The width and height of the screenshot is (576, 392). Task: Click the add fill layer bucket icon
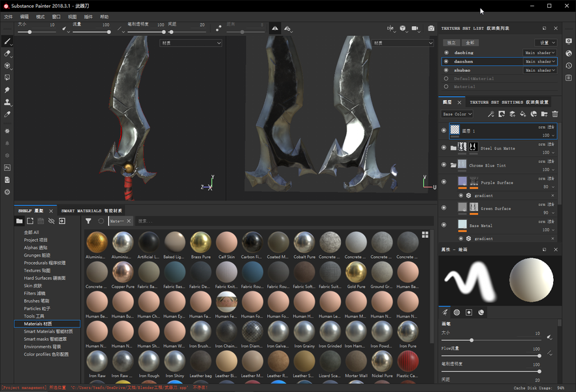522,114
